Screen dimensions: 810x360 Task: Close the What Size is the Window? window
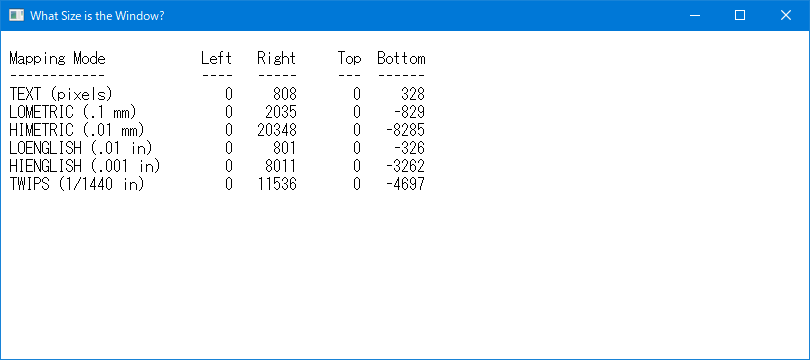(x=786, y=15)
